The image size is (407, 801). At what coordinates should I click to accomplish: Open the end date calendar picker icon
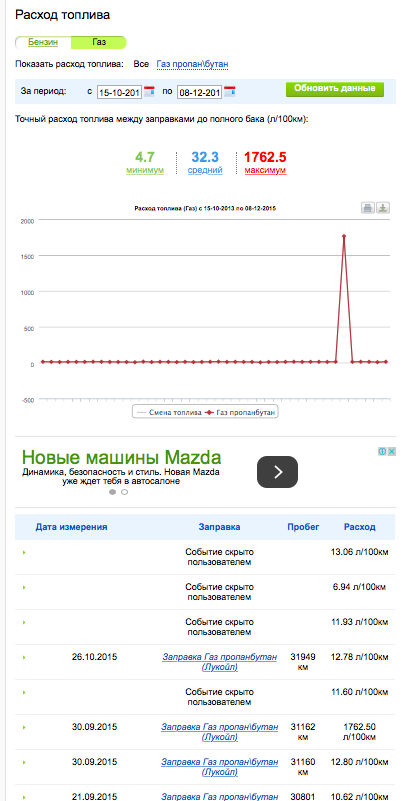tap(230, 91)
